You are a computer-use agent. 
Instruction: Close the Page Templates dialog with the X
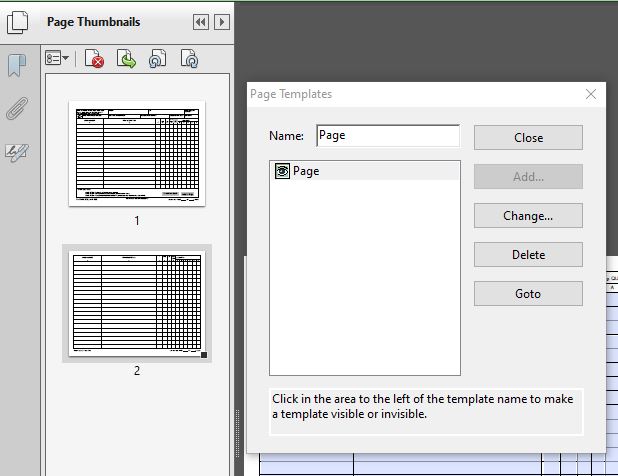point(591,94)
